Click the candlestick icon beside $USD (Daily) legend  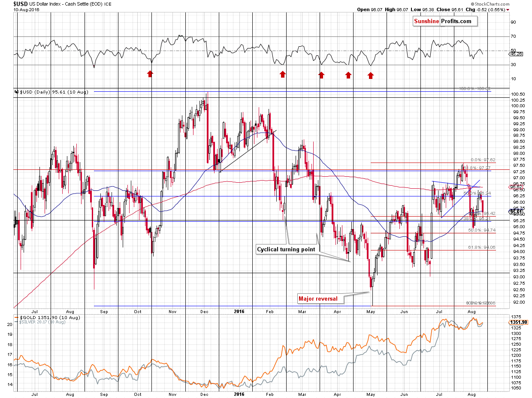16,91
